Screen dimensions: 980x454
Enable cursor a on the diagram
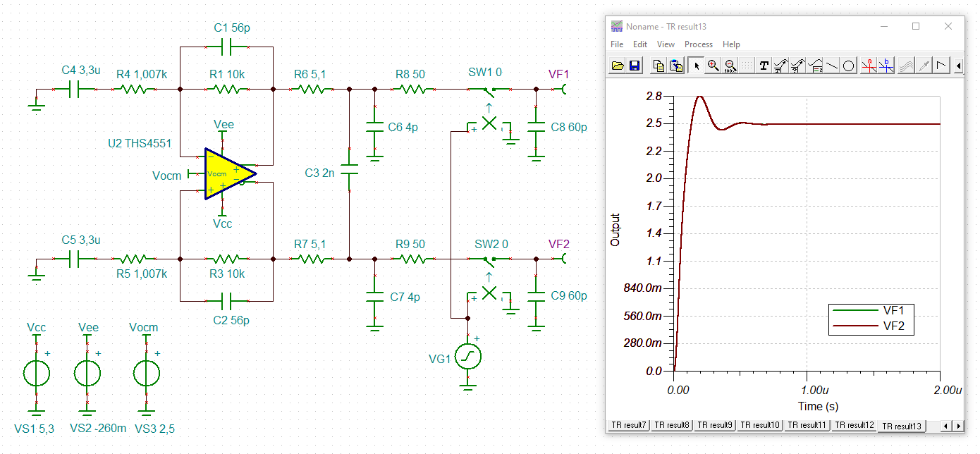tap(869, 66)
